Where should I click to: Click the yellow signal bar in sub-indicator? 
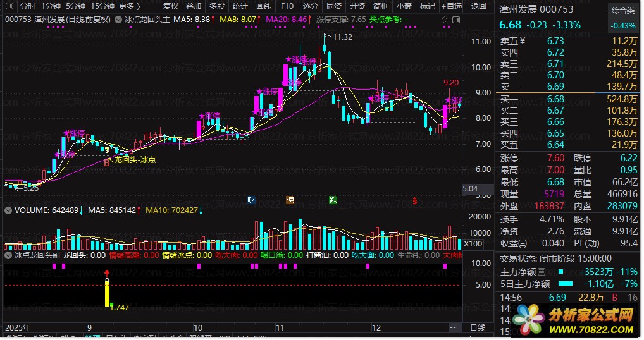tap(107, 293)
